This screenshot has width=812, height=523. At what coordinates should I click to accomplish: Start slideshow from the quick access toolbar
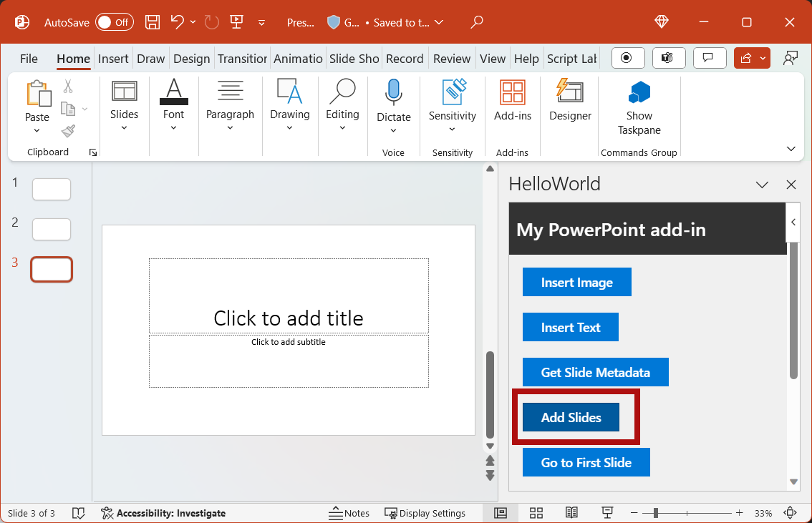click(236, 22)
